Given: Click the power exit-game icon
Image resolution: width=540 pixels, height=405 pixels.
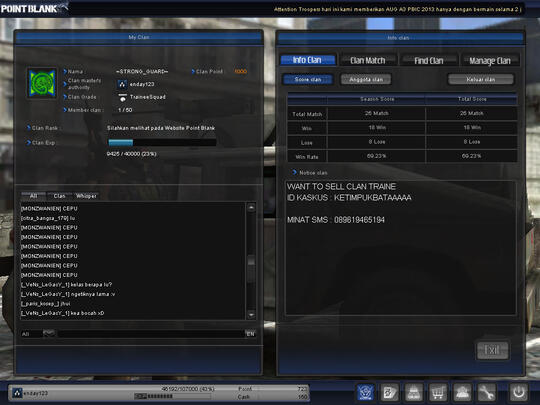Looking at the screenshot, I should pyautogui.click(x=518, y=392).
